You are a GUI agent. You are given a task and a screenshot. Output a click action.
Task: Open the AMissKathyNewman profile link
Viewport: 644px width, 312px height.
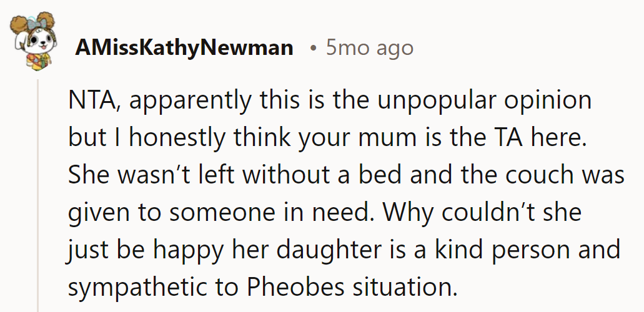(x=184, y=48)
